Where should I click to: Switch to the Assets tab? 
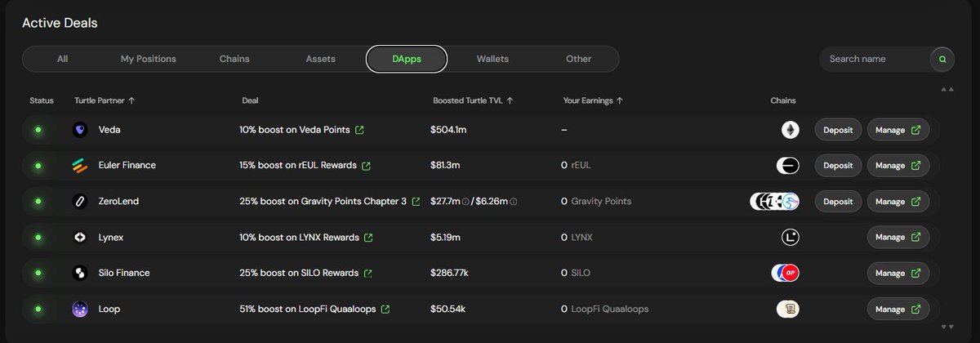[x=320, y=59]
